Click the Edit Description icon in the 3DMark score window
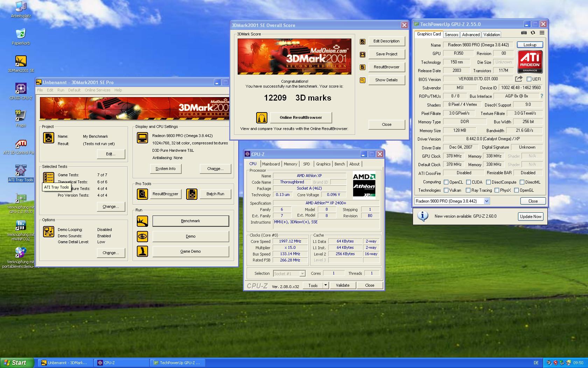 (x=363, y=41)
